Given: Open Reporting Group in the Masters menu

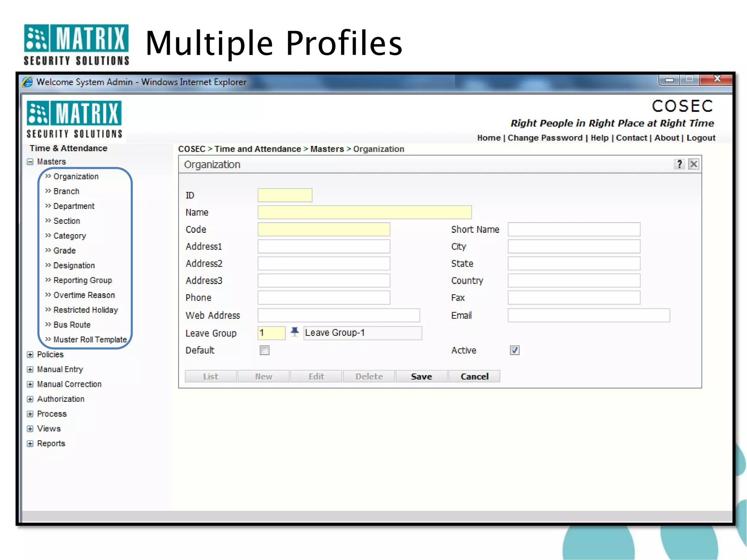Looking at the screenshot, I should coord(83,280).
